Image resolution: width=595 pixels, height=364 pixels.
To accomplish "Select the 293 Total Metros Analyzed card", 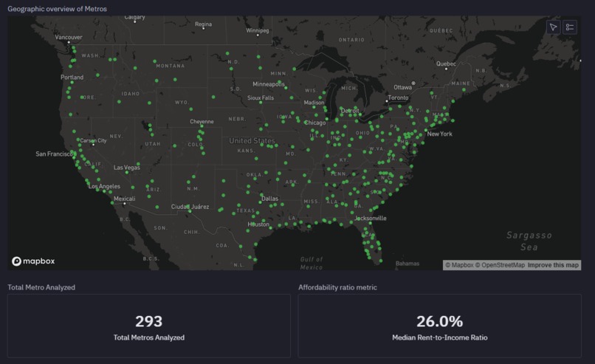I will point(149,326).
